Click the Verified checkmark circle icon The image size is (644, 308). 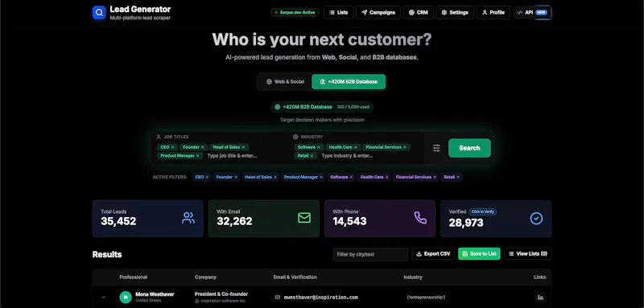[536, 219]
